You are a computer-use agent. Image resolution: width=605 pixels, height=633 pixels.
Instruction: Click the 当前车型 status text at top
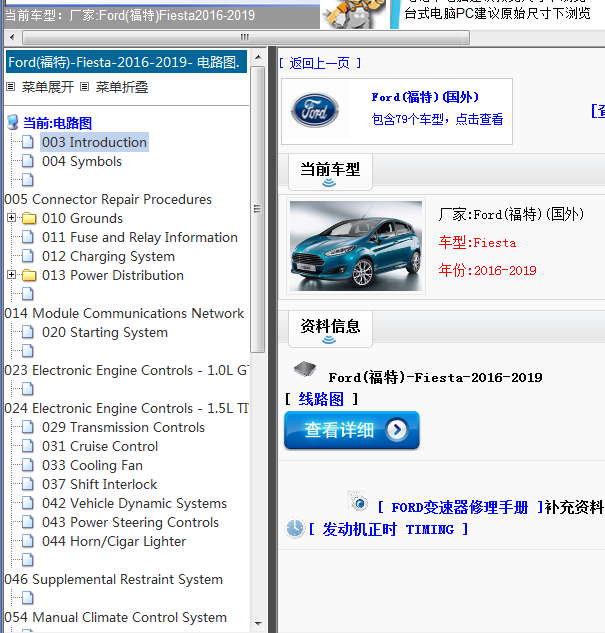(x=130, y=15)
